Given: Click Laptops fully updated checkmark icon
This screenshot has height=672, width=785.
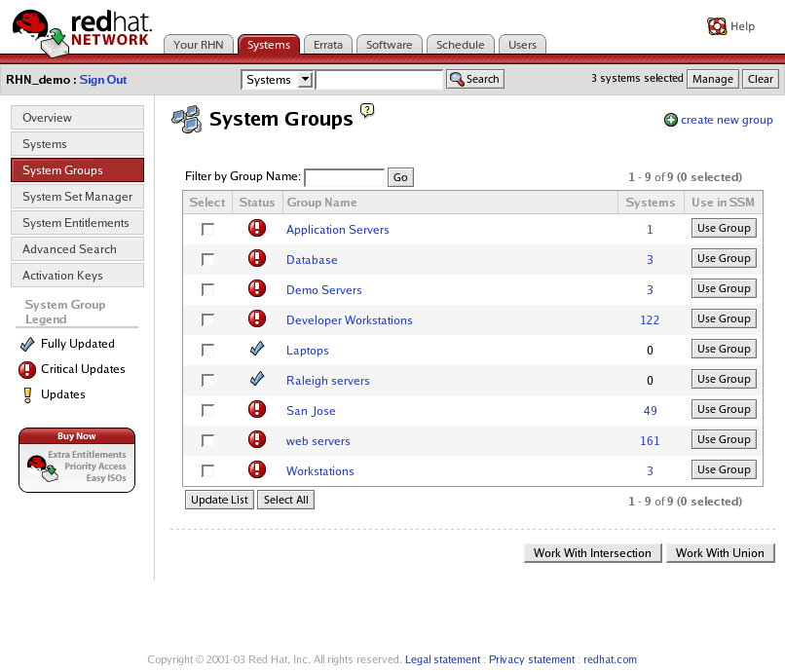Looking at the screenshot, I should tap(257, 349).
